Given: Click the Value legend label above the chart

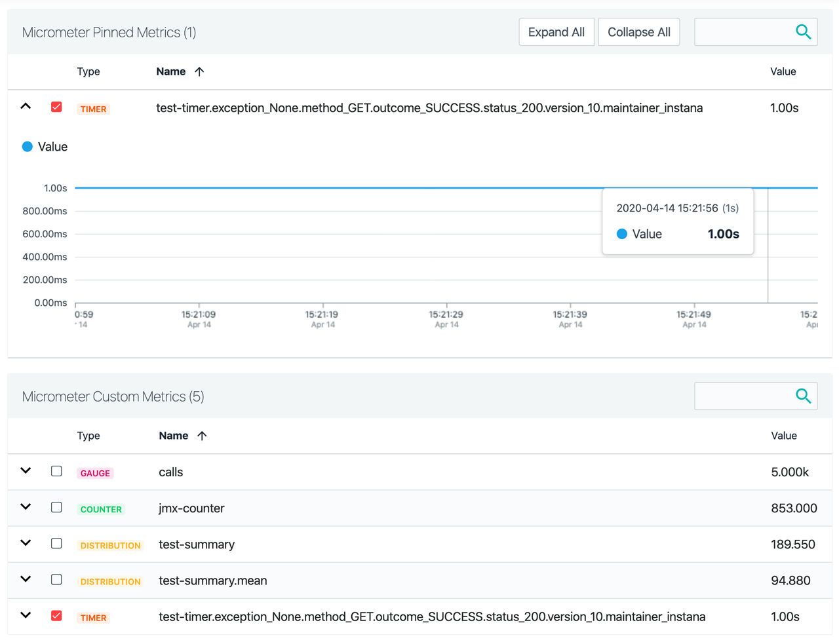Looking at the screenshot, I should [53, 147].
